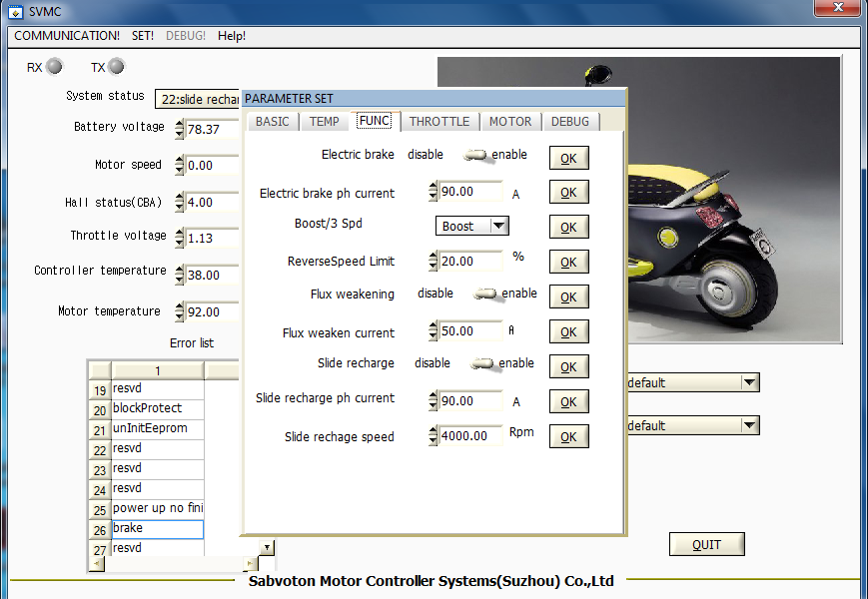Click the Flux weaken current stepper arrows
The height and width of the screenshot is (599, 868).
coord(433,331)
